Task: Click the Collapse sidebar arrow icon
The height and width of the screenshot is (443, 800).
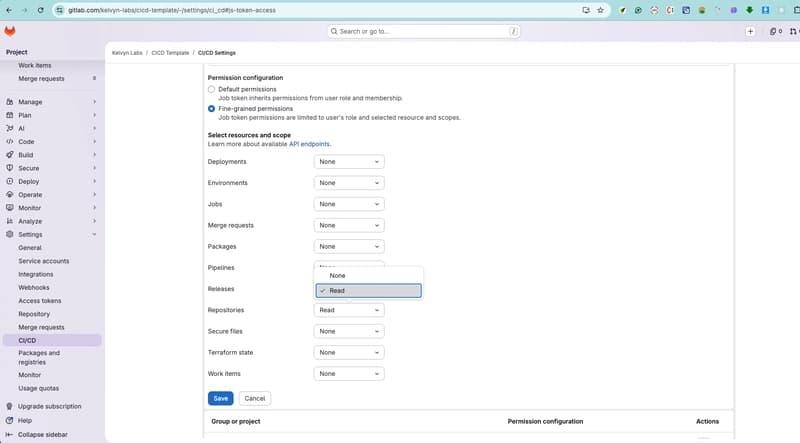Action: click(x=9, y=434)
